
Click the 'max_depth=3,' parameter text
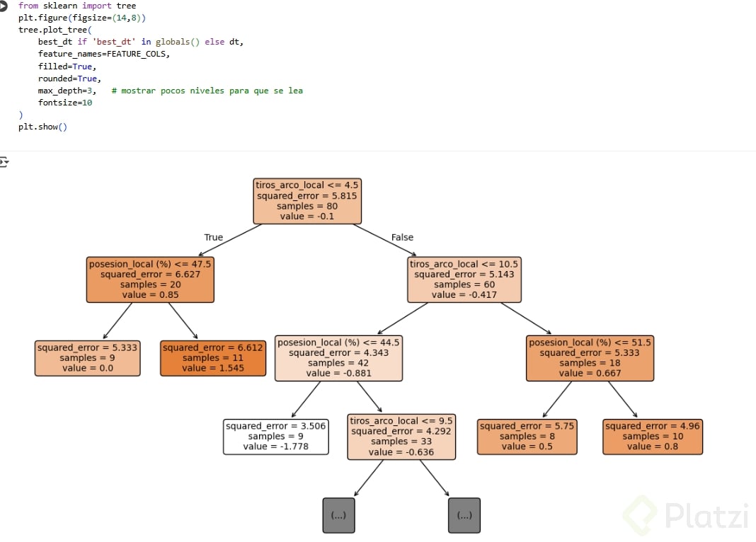pyautogui.click(x=67, y=91)
